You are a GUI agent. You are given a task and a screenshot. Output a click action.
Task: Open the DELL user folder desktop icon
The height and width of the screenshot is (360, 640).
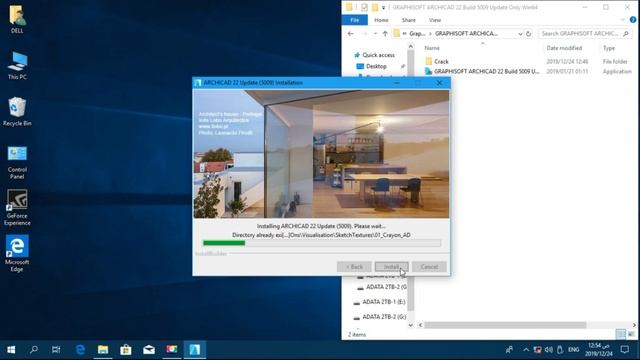point(17,18)
